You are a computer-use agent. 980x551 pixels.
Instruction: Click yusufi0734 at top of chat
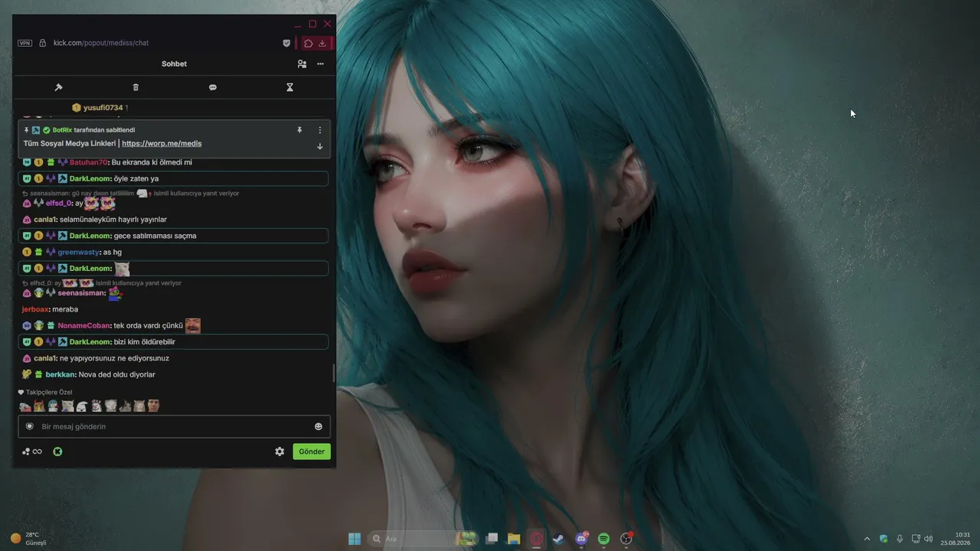pos(103,108)
